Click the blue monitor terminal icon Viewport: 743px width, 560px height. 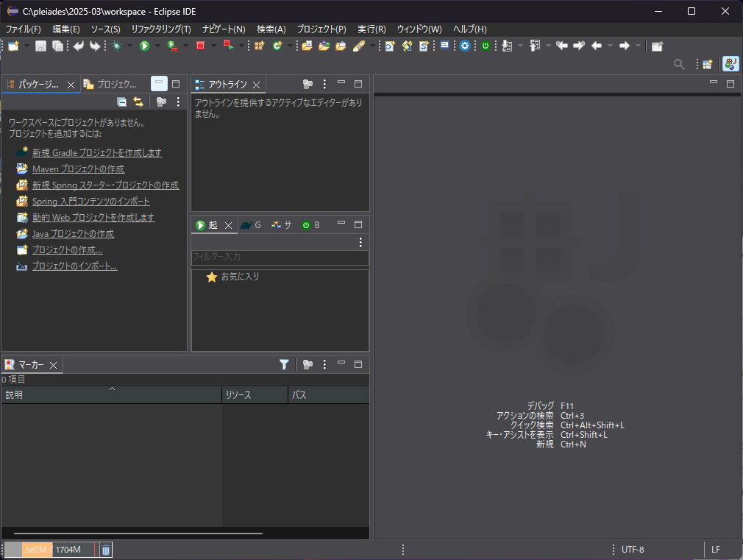click(444, 46)
